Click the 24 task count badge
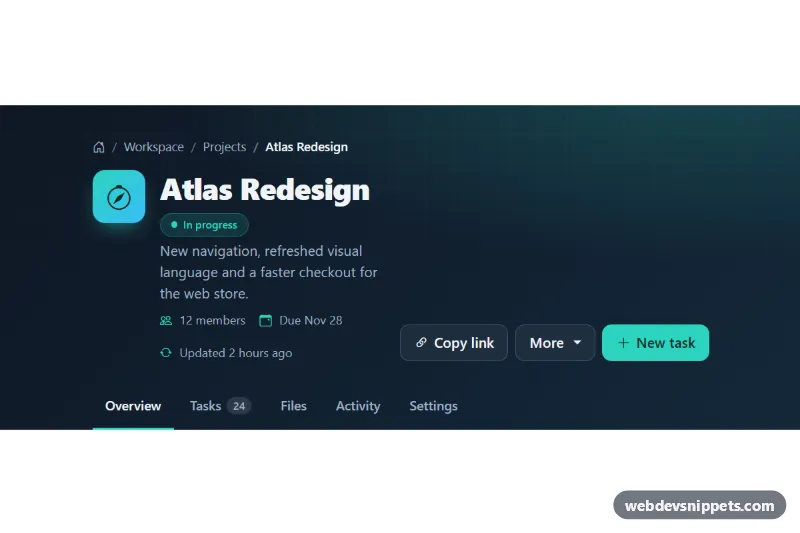Screen dimensions: 800x533 239,406
